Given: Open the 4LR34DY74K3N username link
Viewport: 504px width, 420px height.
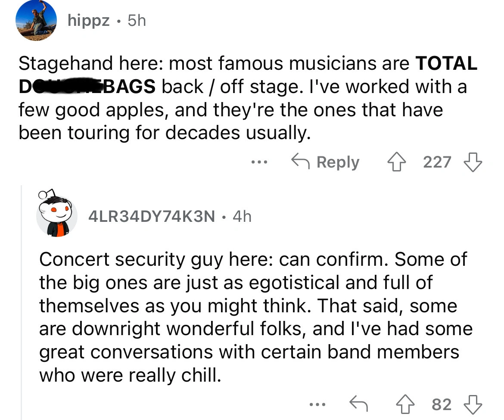Looking at the screenshot, I should coord(151,216).
